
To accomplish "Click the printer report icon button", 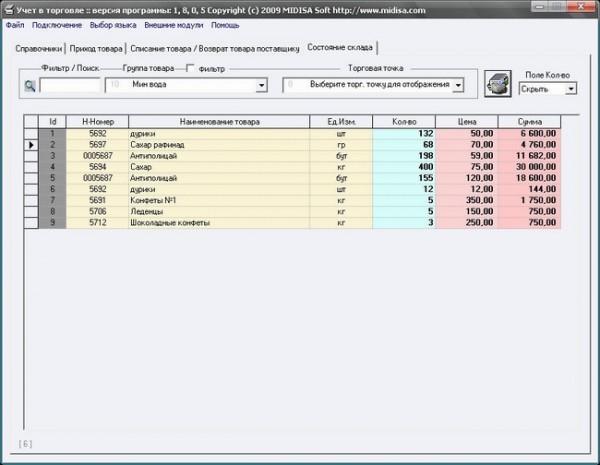I will click(497, 84).
